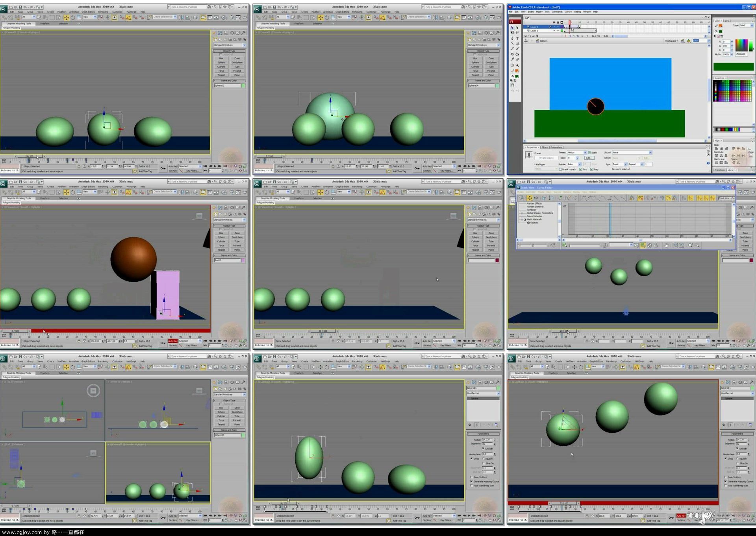Open Modify panel tab in Sphere02 window
The width and height of the screenshot is (756, 536).
click(x=220, y=33)
